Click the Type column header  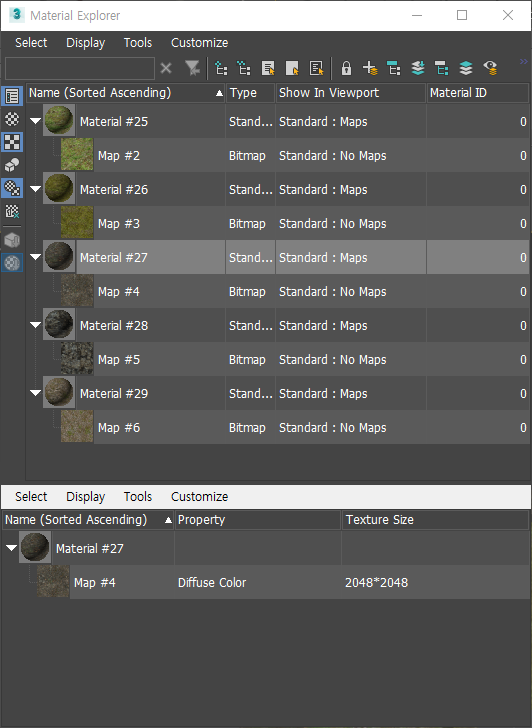pyautogui.click(x=251, y=93)
